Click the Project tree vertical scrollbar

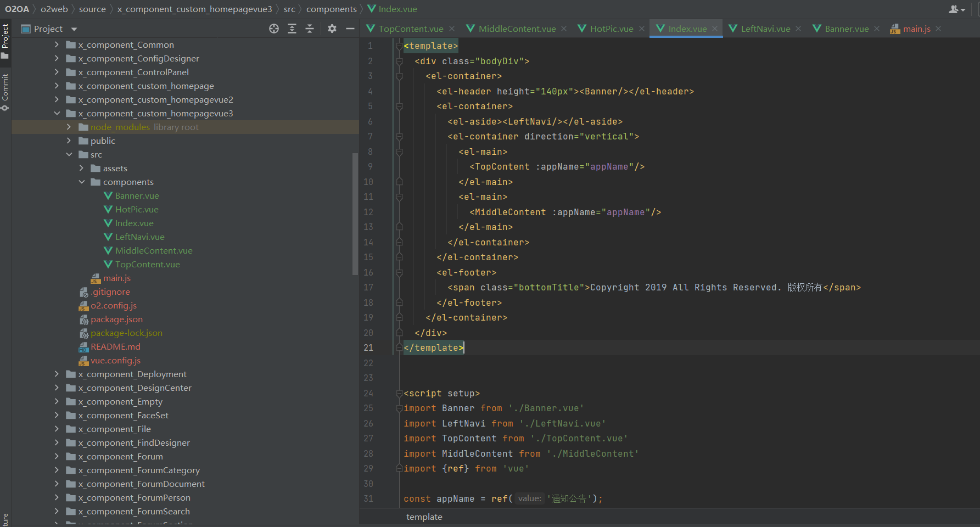point(355,214)
